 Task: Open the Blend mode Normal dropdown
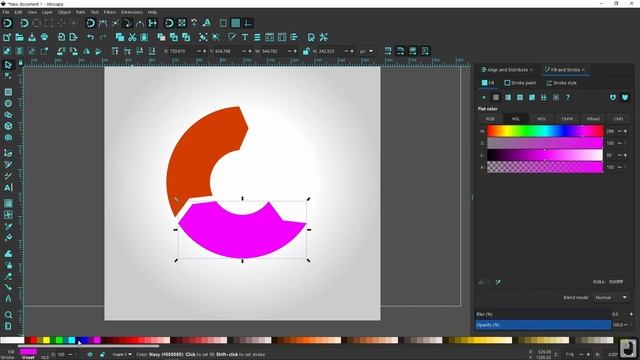point(610,298)
